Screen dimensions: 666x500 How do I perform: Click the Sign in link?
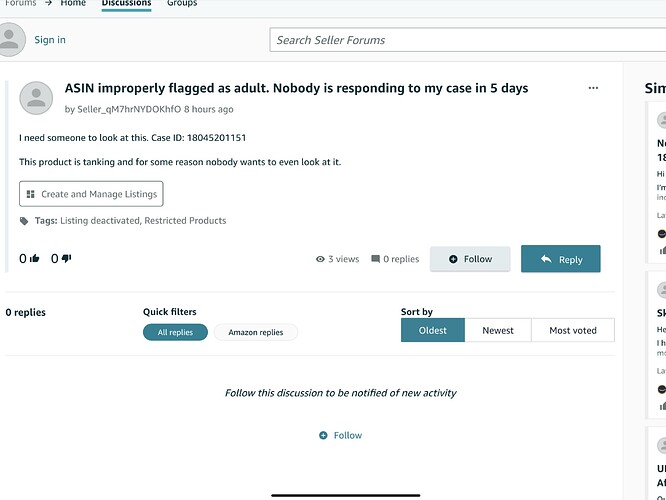click(x=50, y=40)
